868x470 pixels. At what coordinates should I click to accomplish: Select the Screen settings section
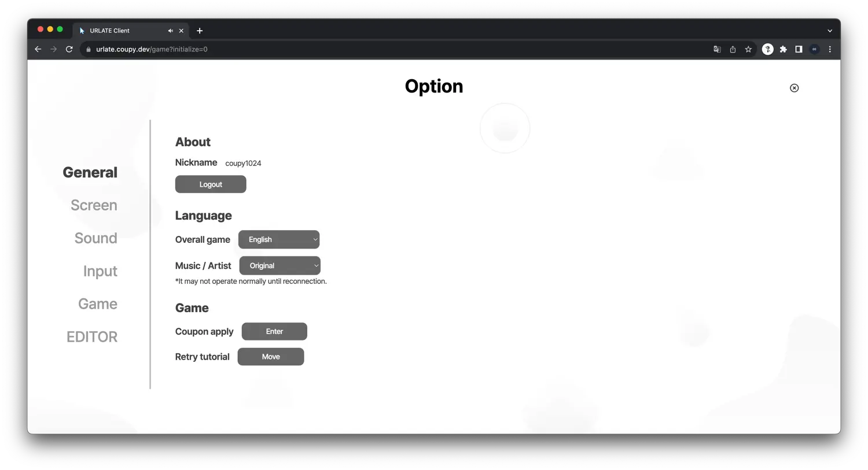(x=94, y=205)
